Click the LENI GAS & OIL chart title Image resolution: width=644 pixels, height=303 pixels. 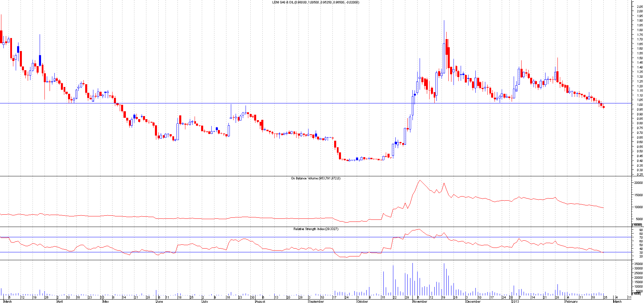click(315, 2)
